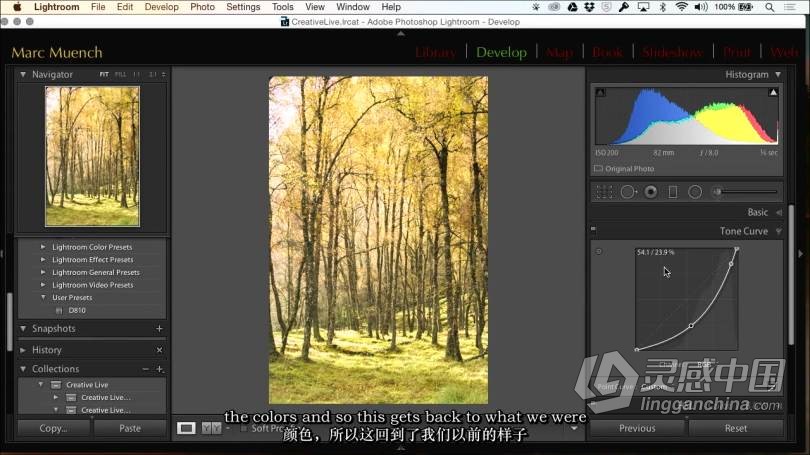Image resolution: width=810 pixels, height=455 pixels.
Task: Switch to the Develop module
Action: [501, 53]
